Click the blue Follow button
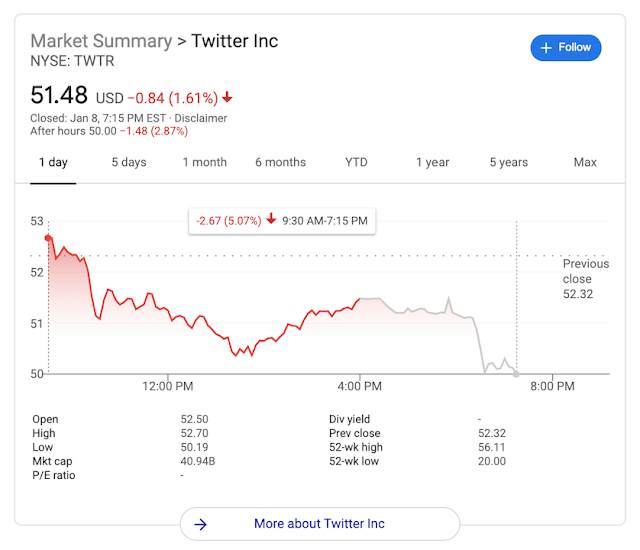This screenshot has height=550, width=640. click(566, 47)
